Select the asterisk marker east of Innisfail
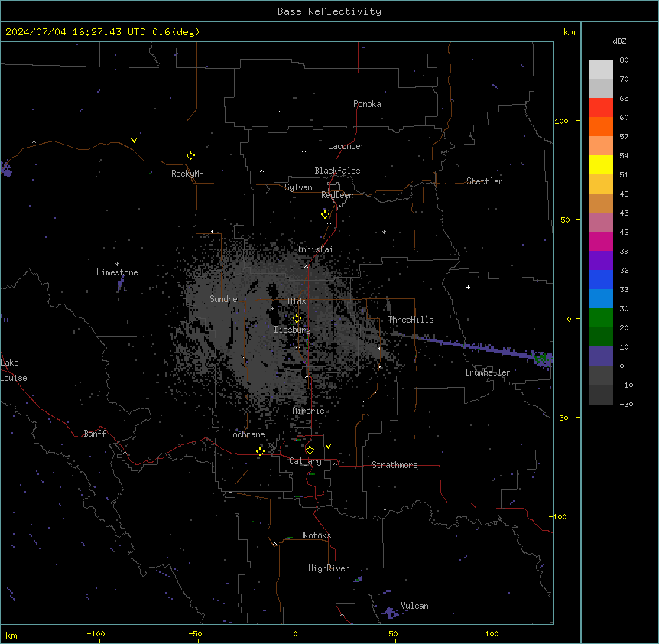The width and height of the screenshot is (659, 644). [x=384, y=232]
